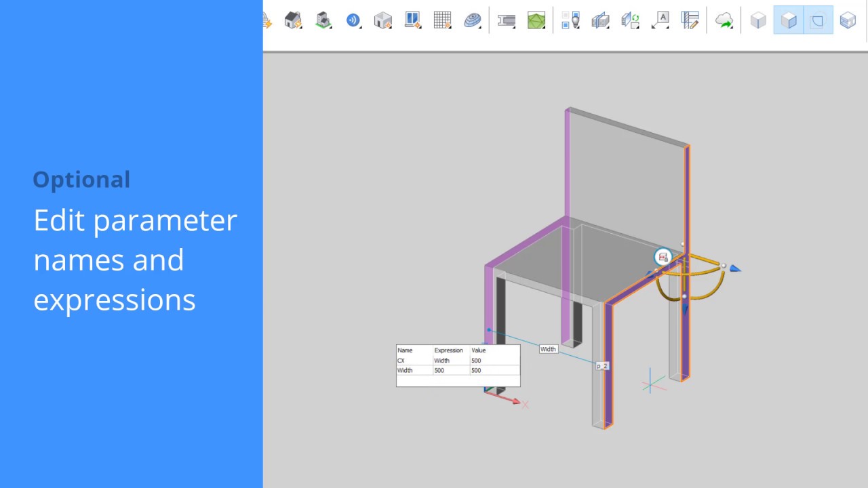Click the cloud share arrow icon
Viewport: 868px width, 488px height.
pos(724,21)
